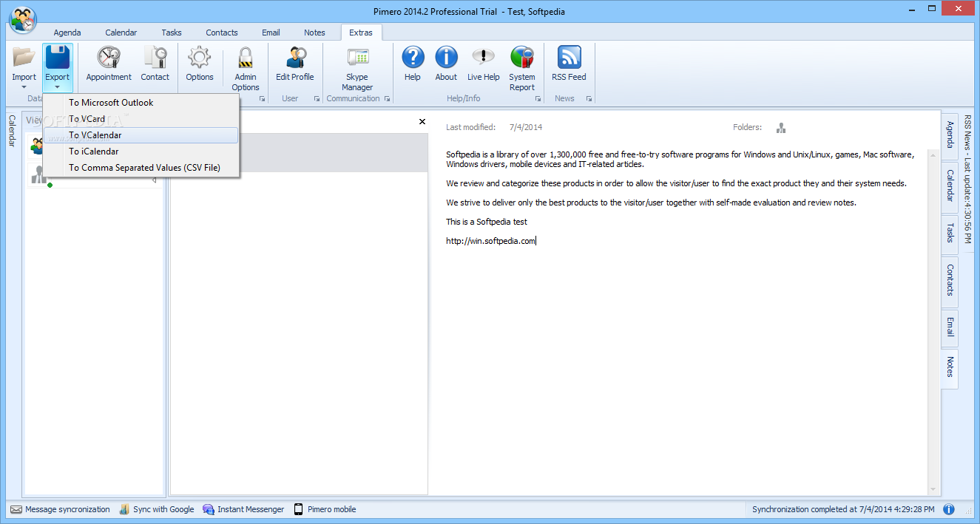Image resolution: width=980 pixels, height=524 pixels.
Task: Expand the User group dialog launcher
Action: coord(317,99)
